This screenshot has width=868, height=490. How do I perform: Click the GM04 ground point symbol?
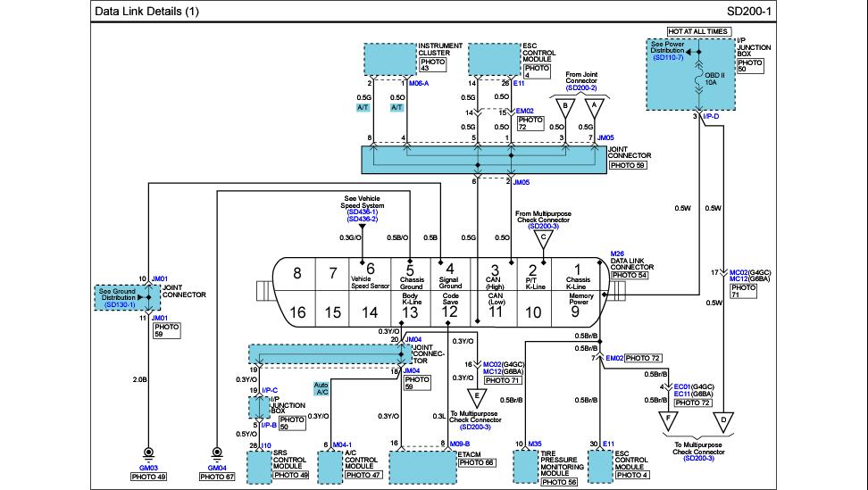tap(215, 453)
